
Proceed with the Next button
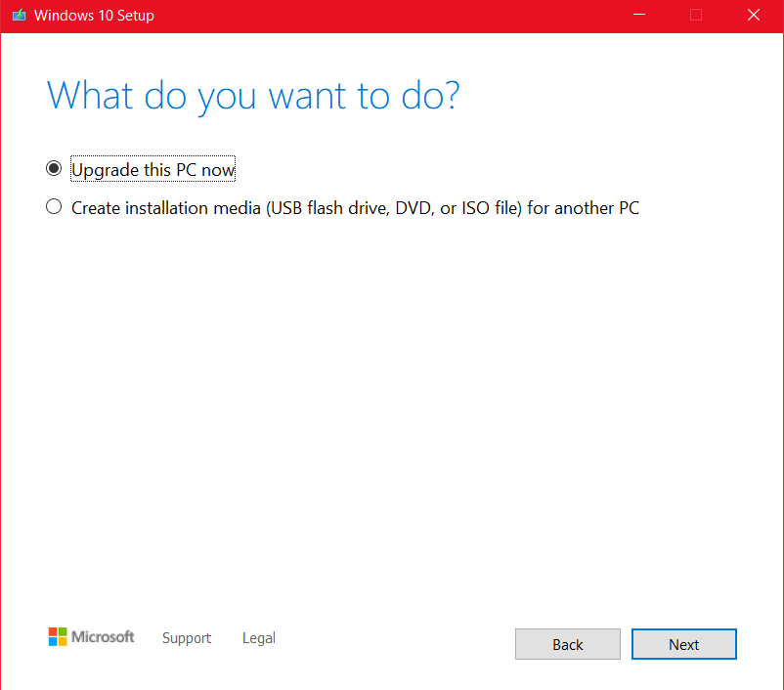pyautogui.click(x=683, y=644)
